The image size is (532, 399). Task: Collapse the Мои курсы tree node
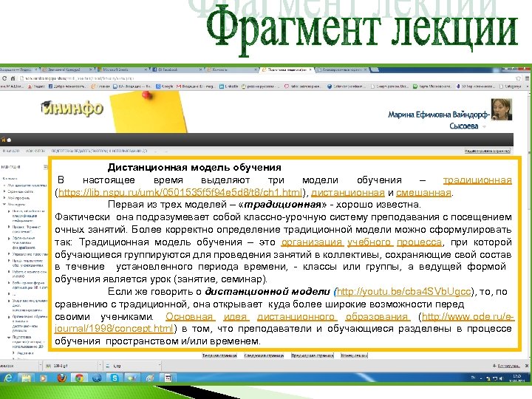(4, 204)
